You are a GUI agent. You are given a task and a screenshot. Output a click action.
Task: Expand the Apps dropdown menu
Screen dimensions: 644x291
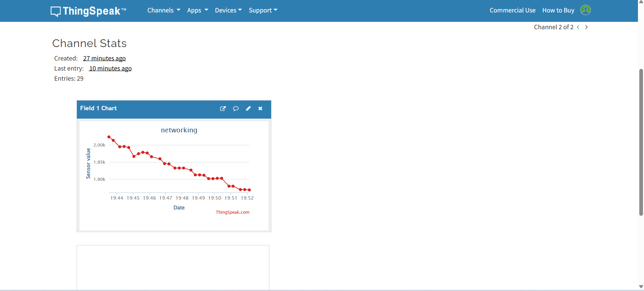pos(198,10)
